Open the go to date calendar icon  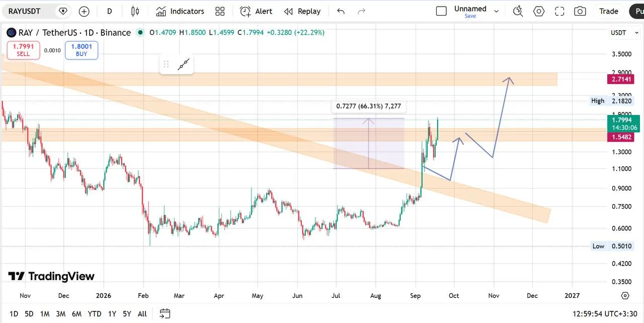coord(165,314)
